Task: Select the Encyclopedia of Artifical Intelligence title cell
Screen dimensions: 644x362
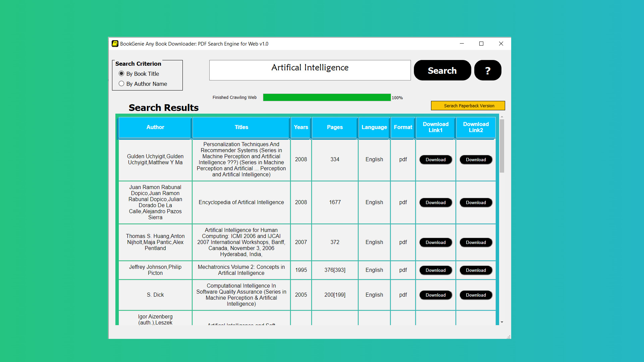Action: tap(241, 202)
